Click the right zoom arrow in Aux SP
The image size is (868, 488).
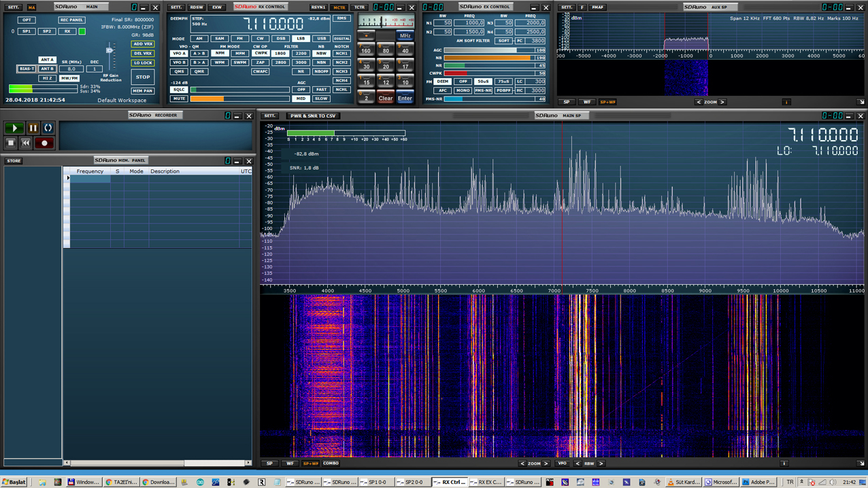(722, 102)
